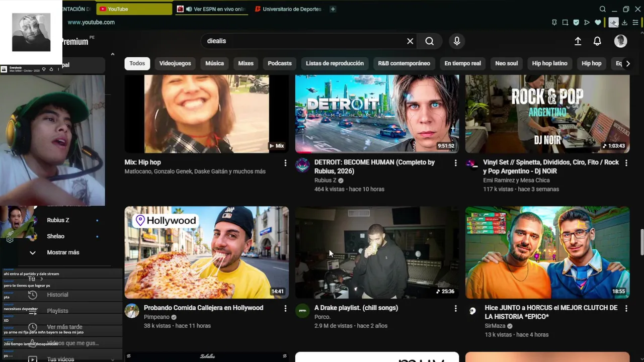
Task: Open video title Probando Comida Callejera en Hollywood
Action: [x=203, y=308]
